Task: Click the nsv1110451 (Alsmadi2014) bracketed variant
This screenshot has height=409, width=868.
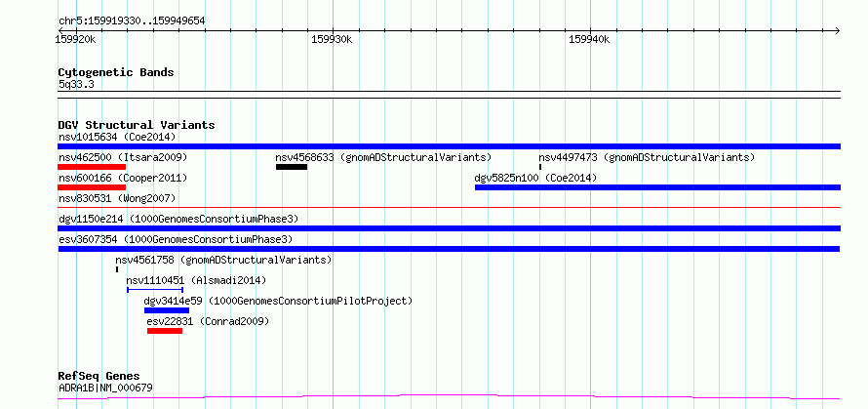Action: pyautogui.click(x=155, y=289)
